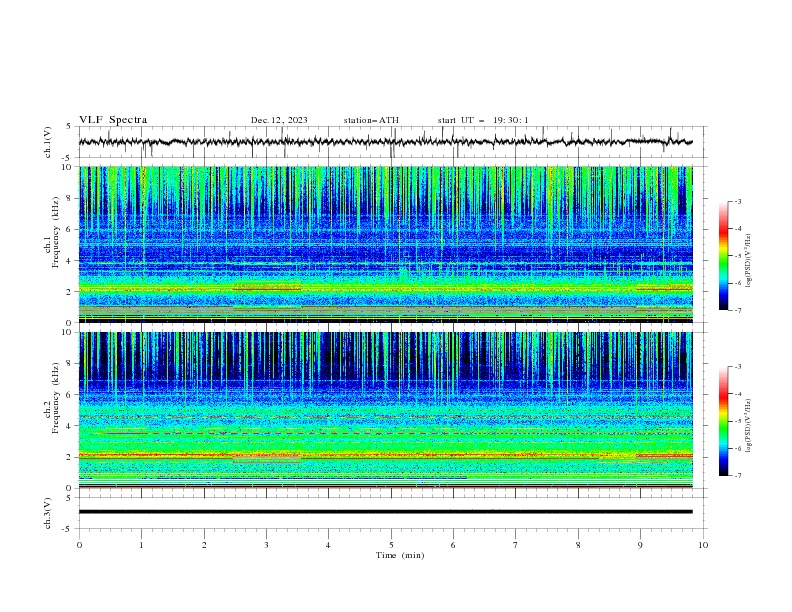This screenshot has width=792, height=612.
Task: Click the time axis tick label "7"
Action: [516, 545]
